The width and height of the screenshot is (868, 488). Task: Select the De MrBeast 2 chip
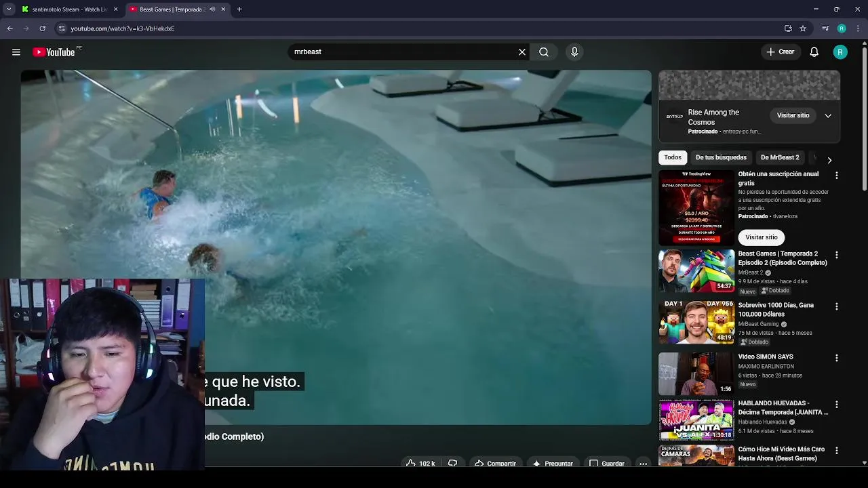780,157
